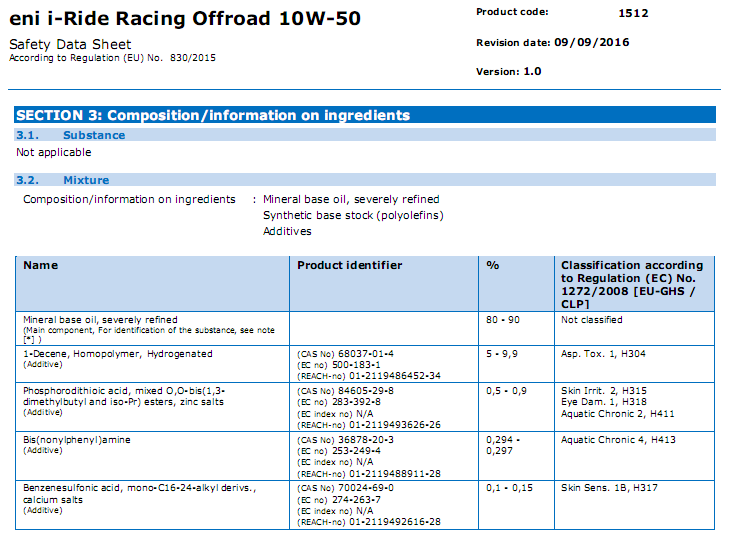This screenshot has width=730, height=545.
Task: Click the product code value 1512
Action: 633,13
